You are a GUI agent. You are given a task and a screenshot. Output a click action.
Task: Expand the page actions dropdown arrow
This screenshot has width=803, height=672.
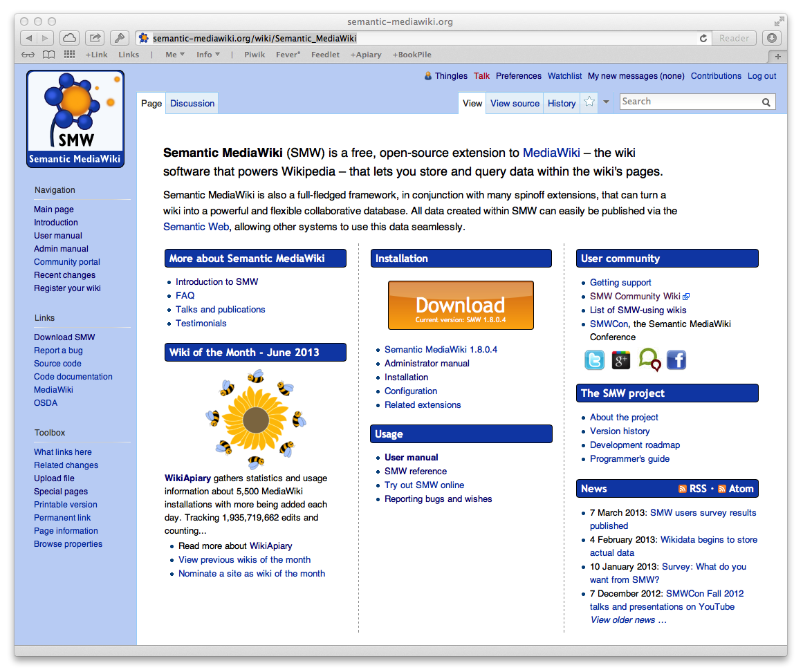(606, 102)
